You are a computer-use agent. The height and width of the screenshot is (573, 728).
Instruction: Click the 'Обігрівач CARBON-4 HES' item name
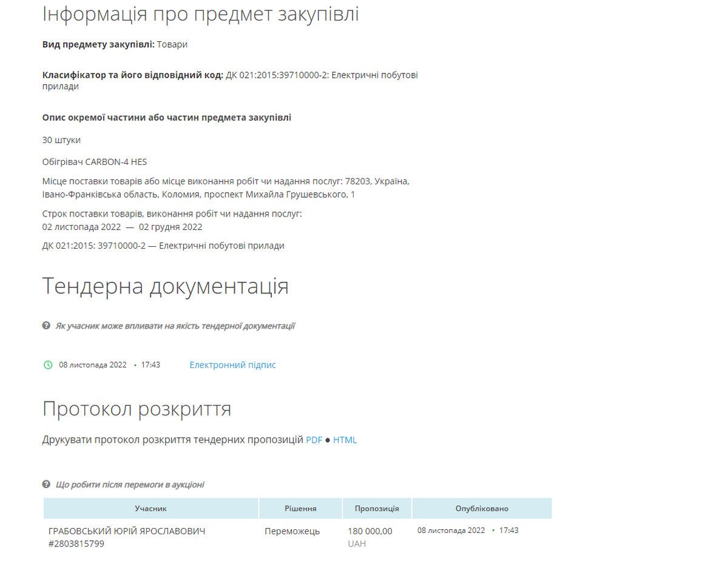[x=95, y=162]
